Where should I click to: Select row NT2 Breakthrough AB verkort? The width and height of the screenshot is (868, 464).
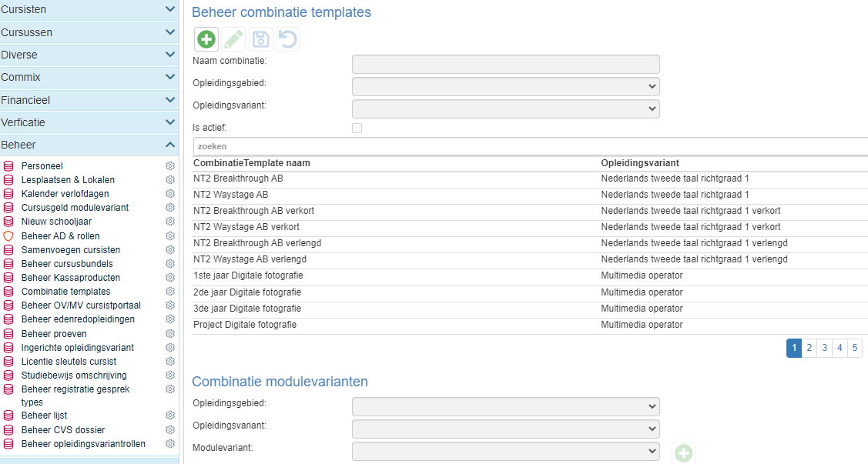point(531,211)
